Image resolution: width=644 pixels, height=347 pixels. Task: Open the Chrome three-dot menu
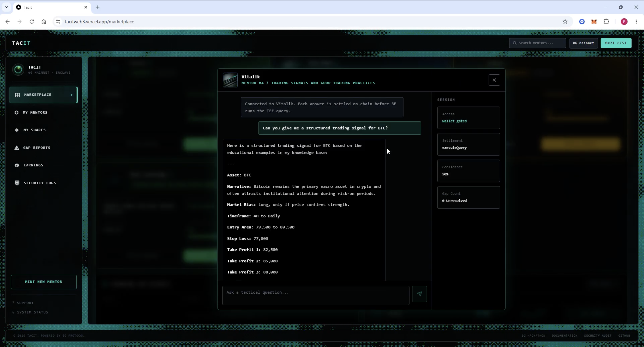click(636, 22)
